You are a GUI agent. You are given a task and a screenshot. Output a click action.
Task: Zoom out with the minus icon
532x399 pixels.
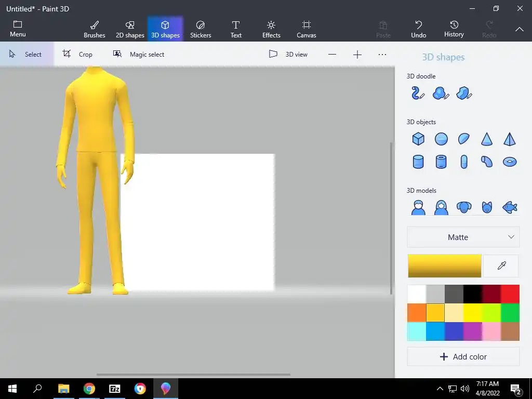tap(332, 54)
